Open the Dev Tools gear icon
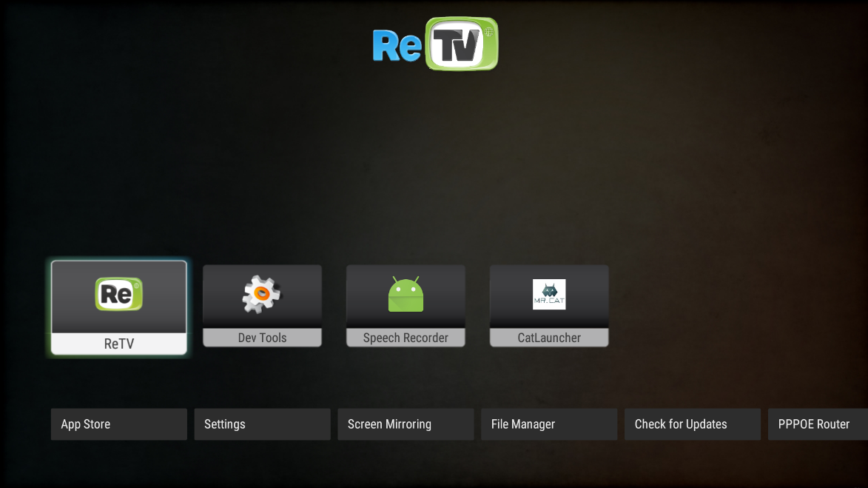This screenshot has height=488, width=868. coord(262,295)
